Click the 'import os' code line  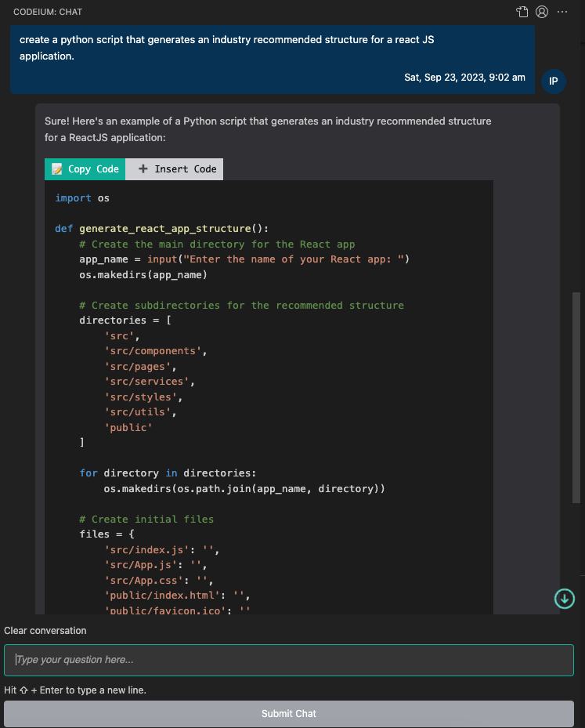(82, 198)
